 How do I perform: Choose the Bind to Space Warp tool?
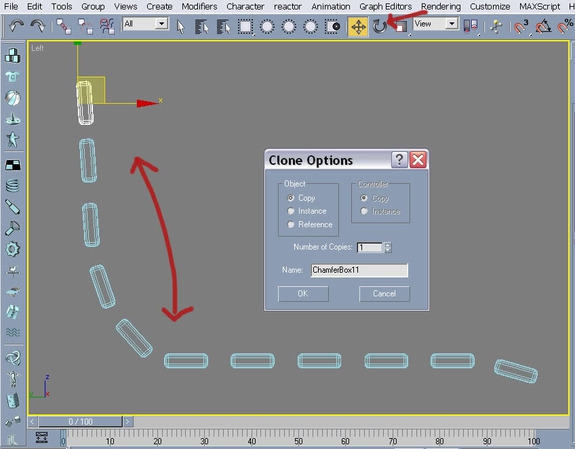[x=107, y=26]
